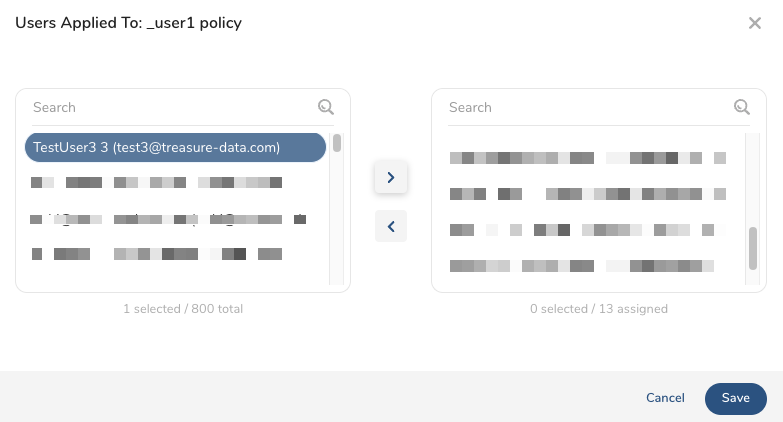
Task: Select TestUser3 3 (test3@treasure-data.com) entry
Action: tap(176, 147)
